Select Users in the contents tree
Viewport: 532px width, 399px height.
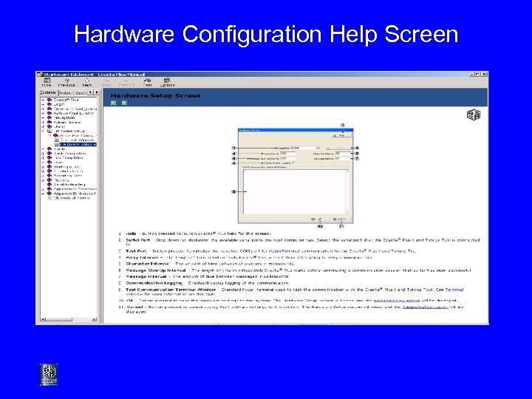[x=59, y=126]
